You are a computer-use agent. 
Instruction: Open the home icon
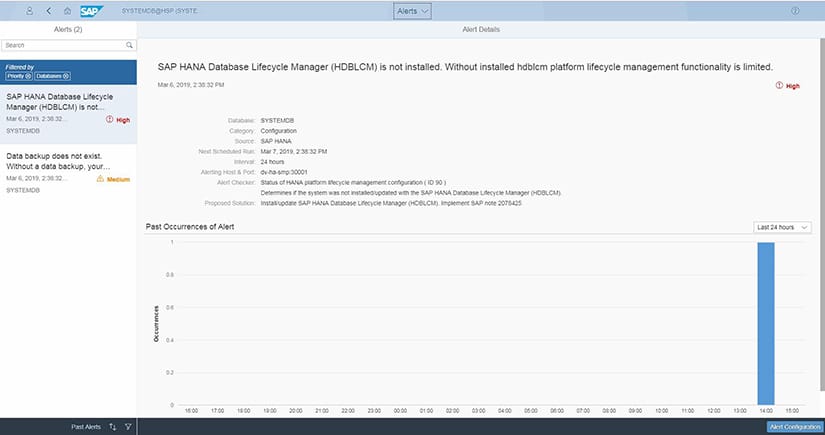(67, 11)
